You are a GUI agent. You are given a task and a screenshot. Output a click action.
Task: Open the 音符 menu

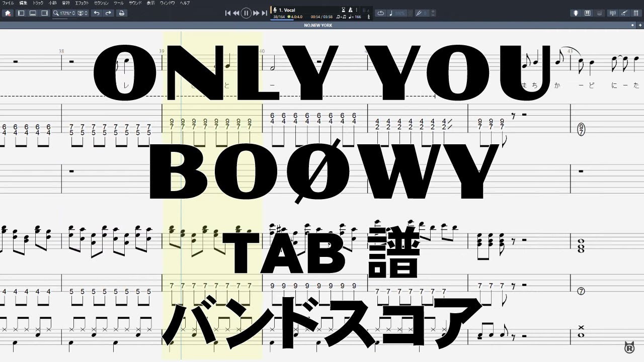(66, 3)
